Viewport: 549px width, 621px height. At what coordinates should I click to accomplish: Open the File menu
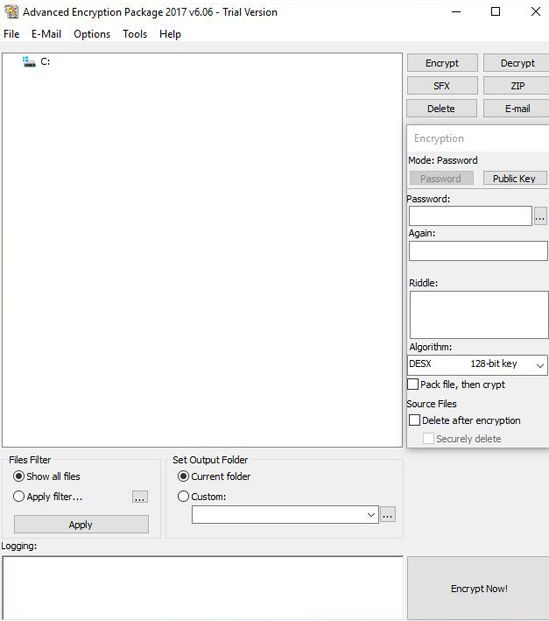(x=11, y=34)
